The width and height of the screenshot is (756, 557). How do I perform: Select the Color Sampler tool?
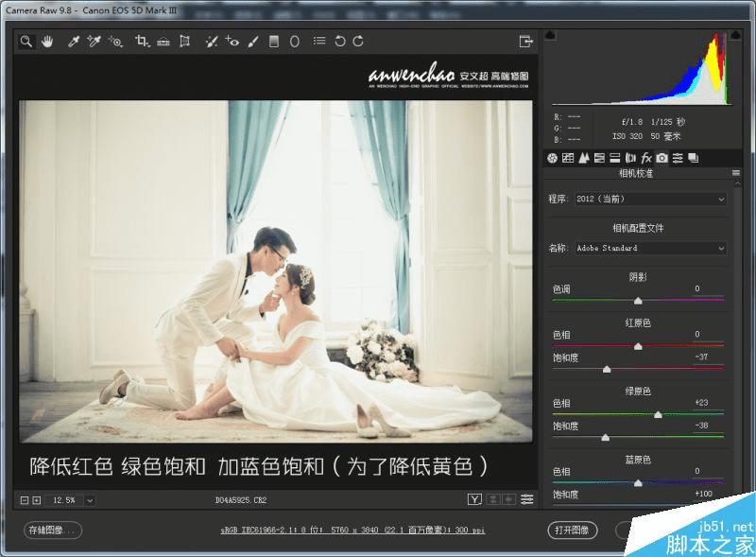[x=94, y=42]
